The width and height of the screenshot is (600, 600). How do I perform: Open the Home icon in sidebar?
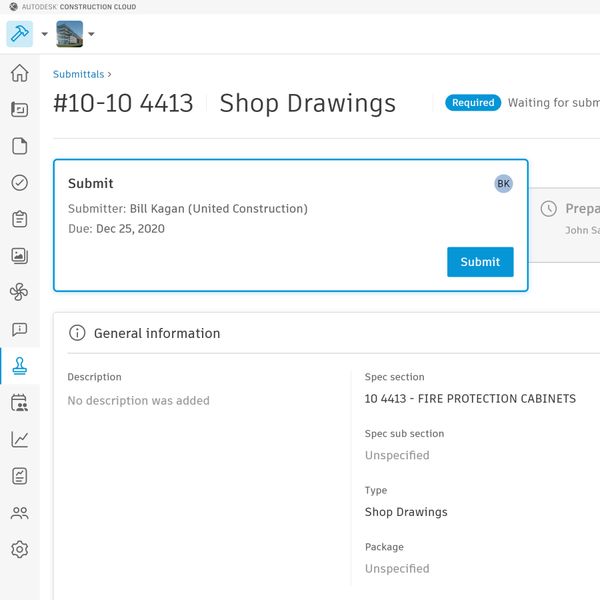pyautogui.click(x=20, y=73)
